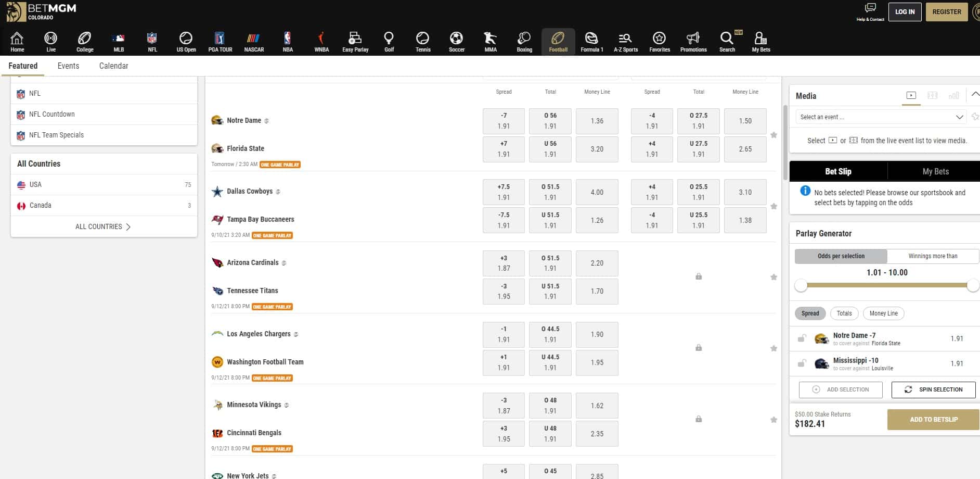The height and width of the screenshot is (479, 980).
Task: Open the NFL shield icon in top navigation
Action: (x=152, y=42)
